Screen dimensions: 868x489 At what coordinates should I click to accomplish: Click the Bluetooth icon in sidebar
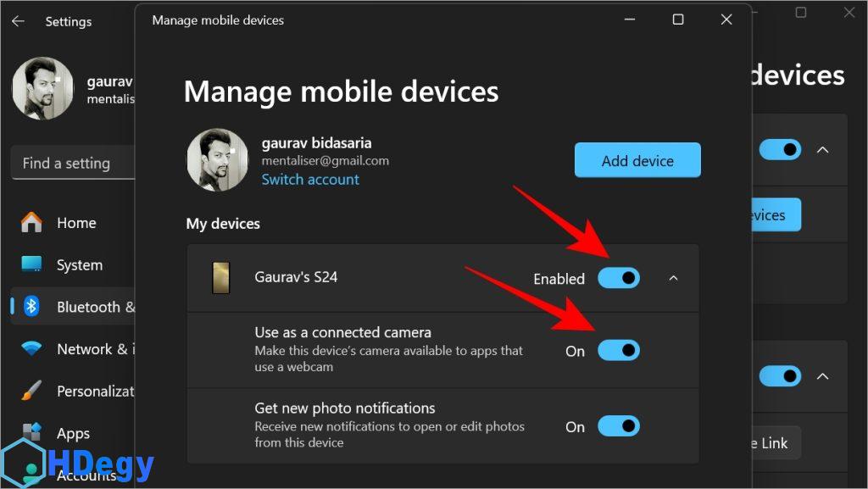pos(31,307)
